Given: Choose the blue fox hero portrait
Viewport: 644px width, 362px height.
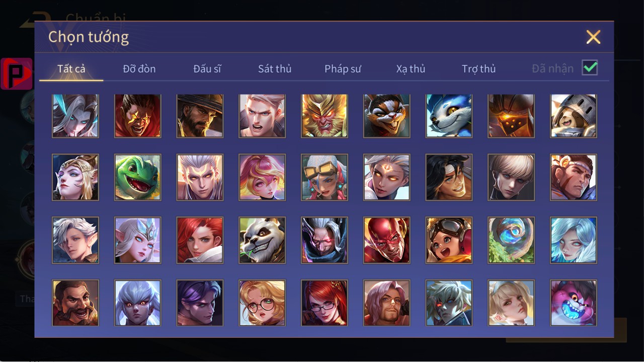Looking at the screenshot, I should click(x=449, y=115).
